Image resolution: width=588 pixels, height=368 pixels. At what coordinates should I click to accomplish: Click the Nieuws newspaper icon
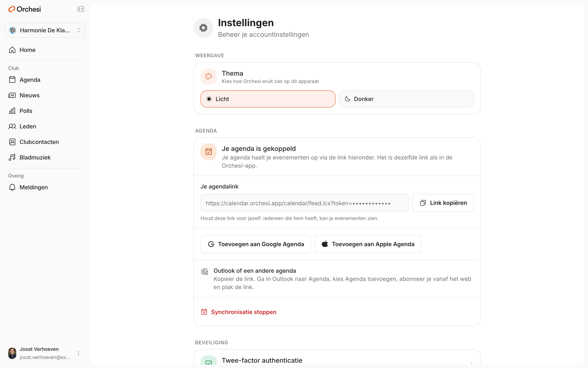click(12, 95)
